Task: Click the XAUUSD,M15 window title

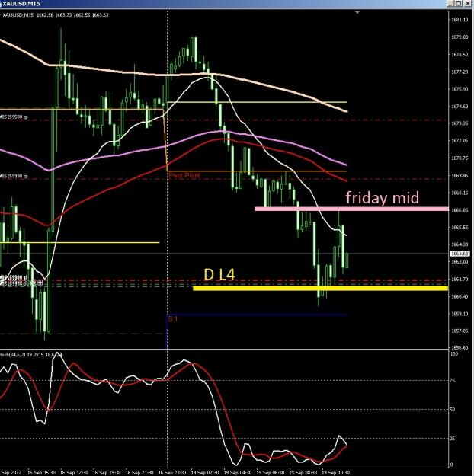Action: (x=21, y=4)
